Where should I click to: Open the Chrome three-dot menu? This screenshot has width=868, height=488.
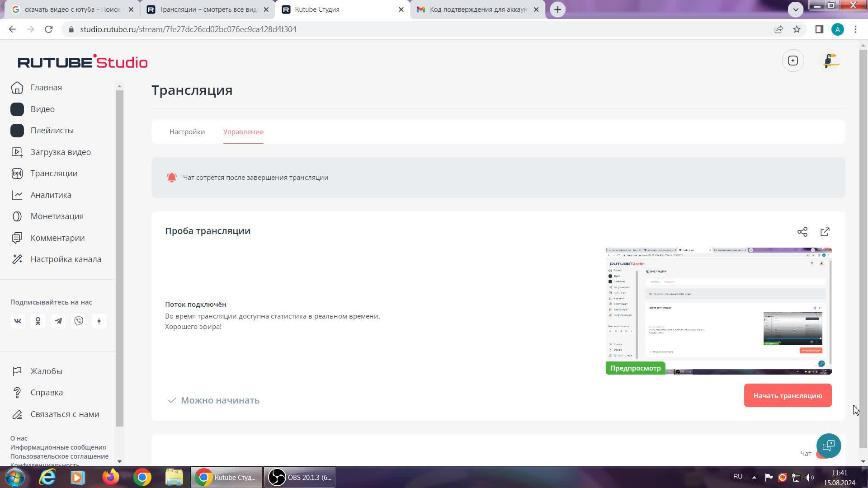click(x=855, y=29)
